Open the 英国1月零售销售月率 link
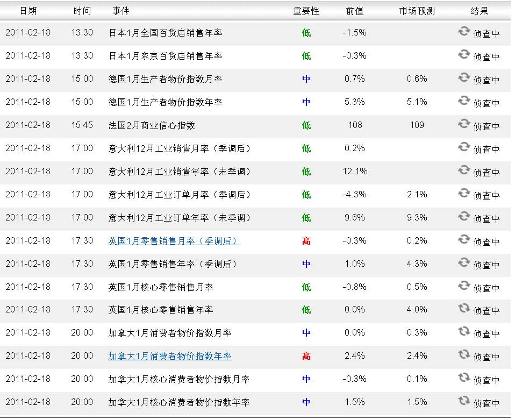This screenshot has height=420, width=515. pos(174,241)
